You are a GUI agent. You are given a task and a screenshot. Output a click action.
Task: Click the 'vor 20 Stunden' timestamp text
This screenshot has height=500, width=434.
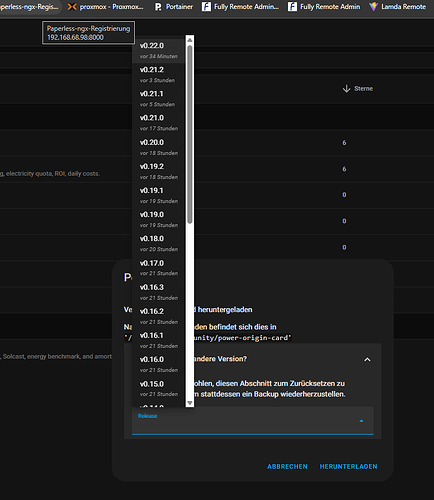click(x=159, y=249)
